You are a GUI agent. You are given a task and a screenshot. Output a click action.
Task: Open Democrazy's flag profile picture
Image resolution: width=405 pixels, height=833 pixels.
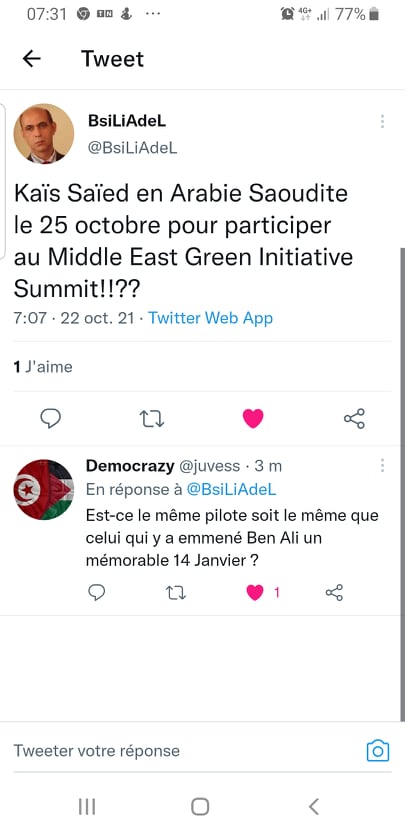point(44,489)
